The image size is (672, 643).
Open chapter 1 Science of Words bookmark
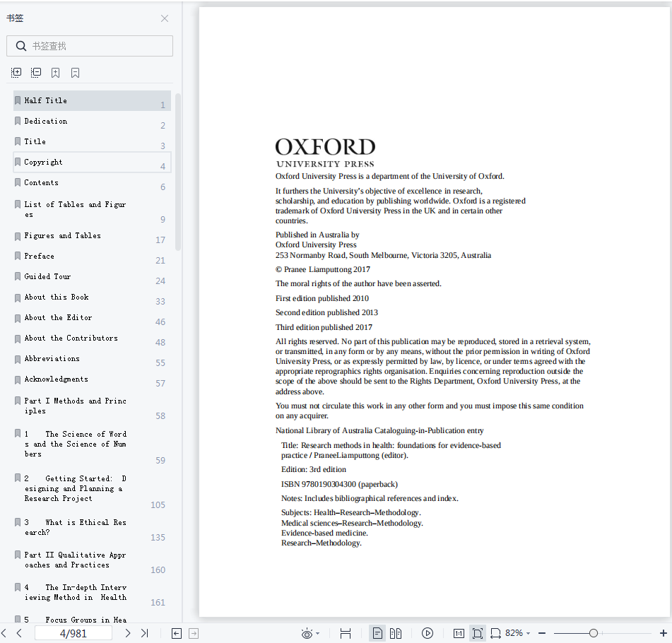92,445
